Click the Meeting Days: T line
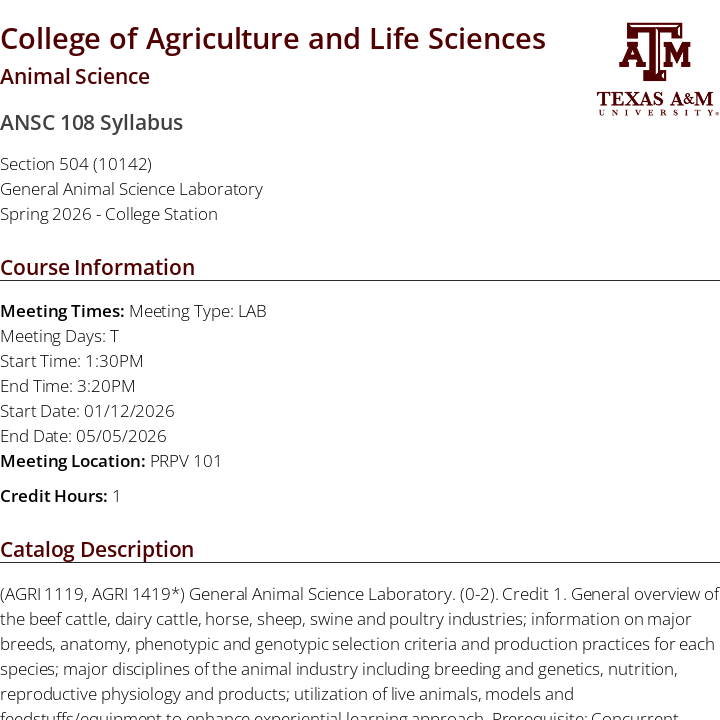The height and width of the screenshot is (720, 720). coord(59,336)
